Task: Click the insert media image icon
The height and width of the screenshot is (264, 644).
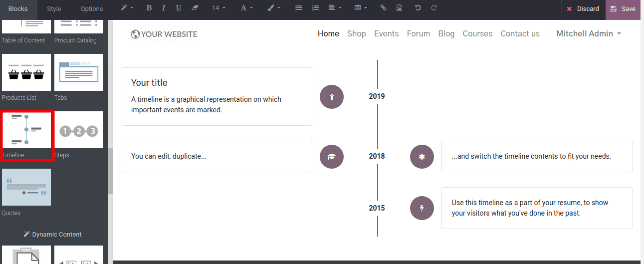Action: click(x=399, y=8)
